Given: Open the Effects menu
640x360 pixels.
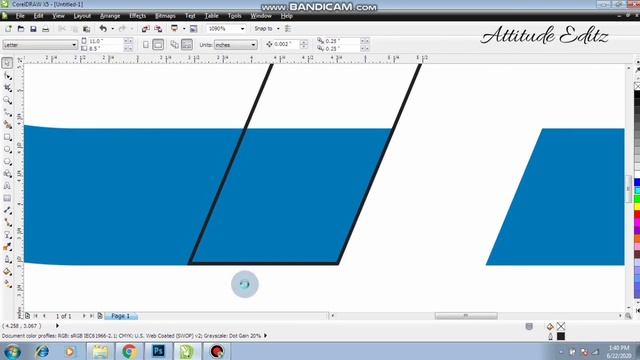Looking at the screenshot, I should coord(138,16).
